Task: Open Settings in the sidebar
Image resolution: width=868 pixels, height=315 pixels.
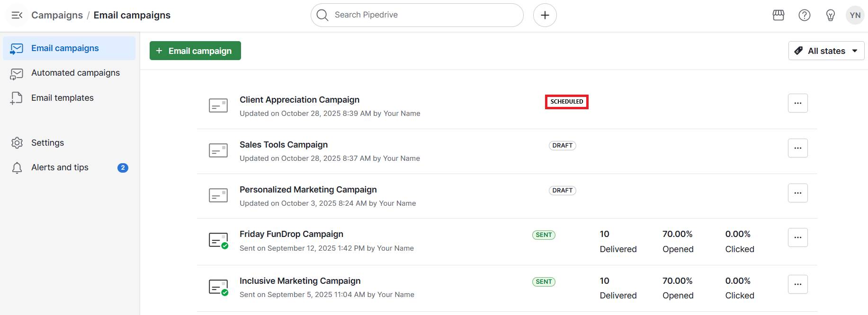Action: point(47,143)
